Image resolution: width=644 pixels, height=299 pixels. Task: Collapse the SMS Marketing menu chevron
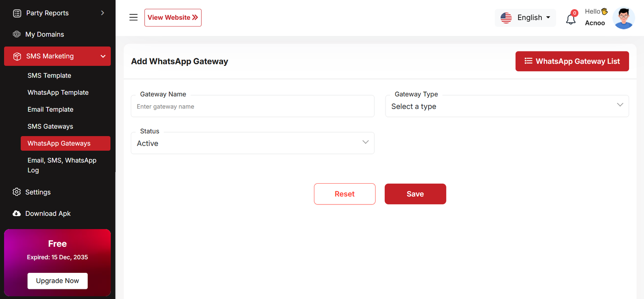(103, 56)
